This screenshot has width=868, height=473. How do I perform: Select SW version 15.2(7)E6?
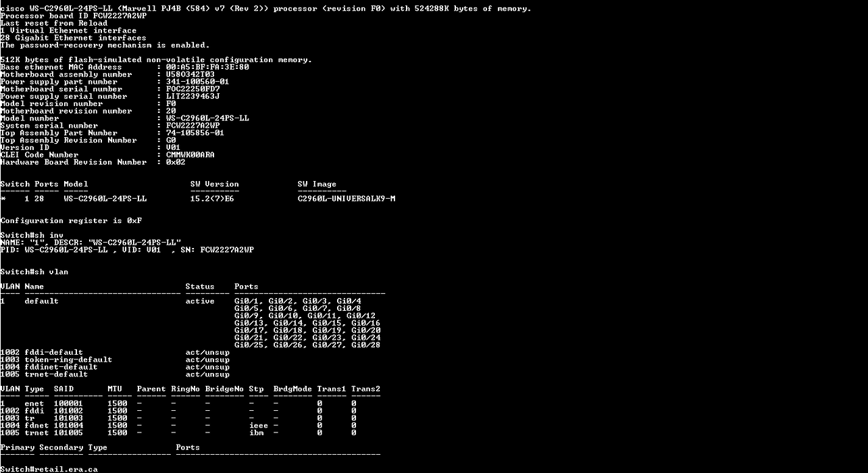212,199
